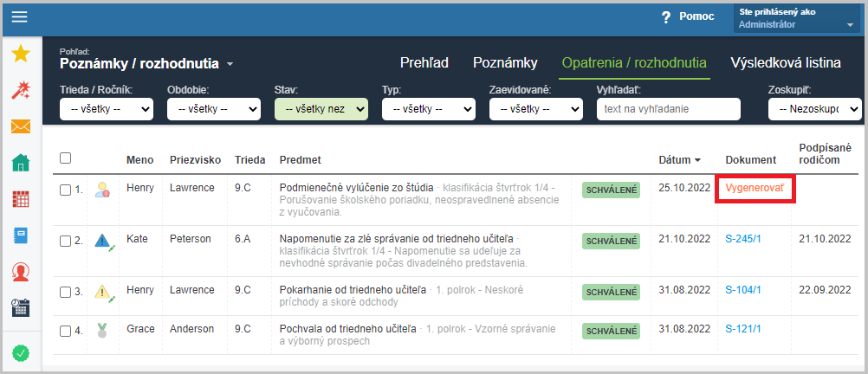Click the Trieda column header
868x374 pixels.
[x=249, y=160]
